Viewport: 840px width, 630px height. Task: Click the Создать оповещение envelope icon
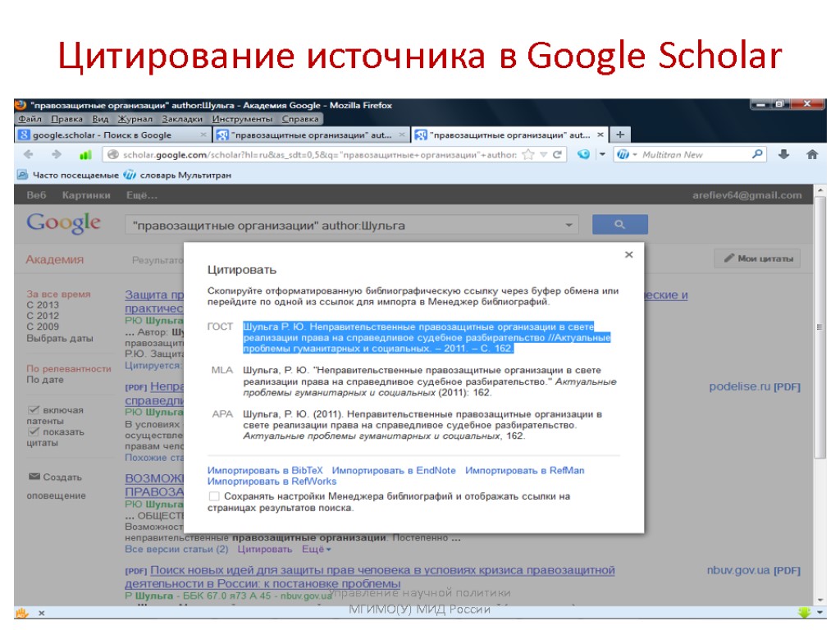coord(34,477)
